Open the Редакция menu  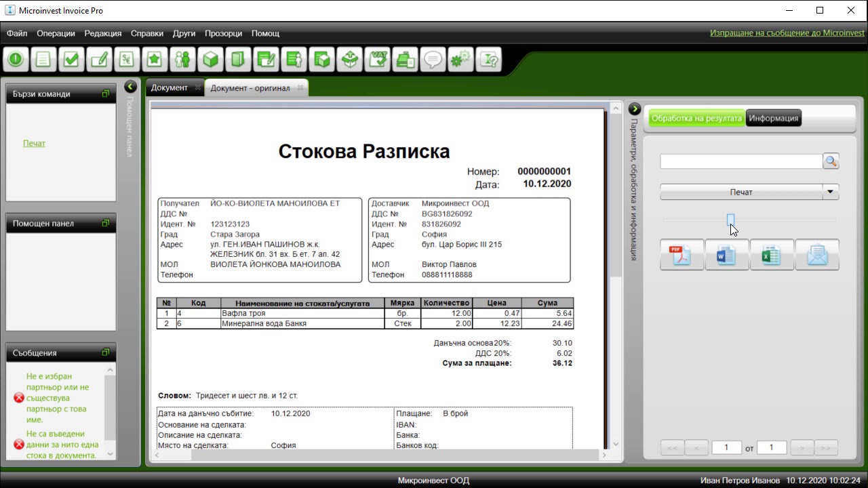pos(103,33)
